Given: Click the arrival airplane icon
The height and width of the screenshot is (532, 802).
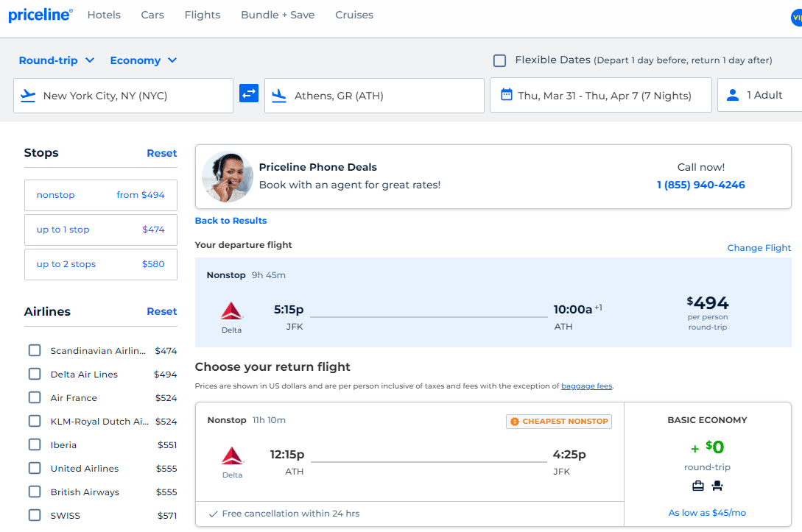Looking at the screenshot, I should click(x=281, y=95).
